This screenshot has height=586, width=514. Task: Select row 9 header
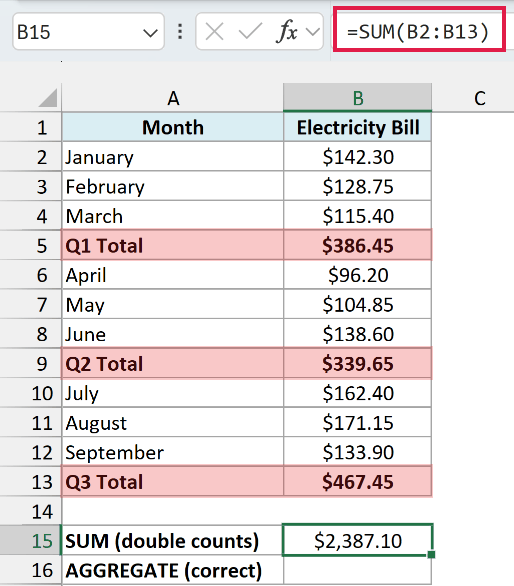click(31, 364)
